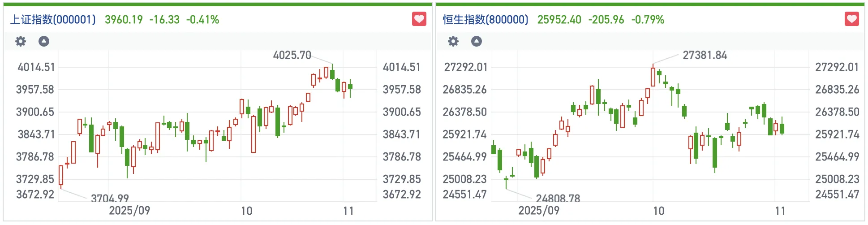Open the 恒生指数(800000) title link
The image size is (868, 225).
(486, 20)
